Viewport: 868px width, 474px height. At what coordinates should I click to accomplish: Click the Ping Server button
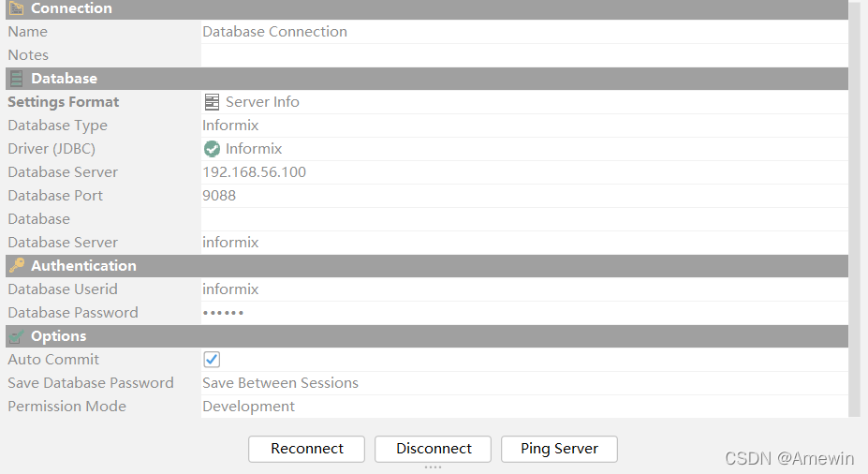point(559,449)
